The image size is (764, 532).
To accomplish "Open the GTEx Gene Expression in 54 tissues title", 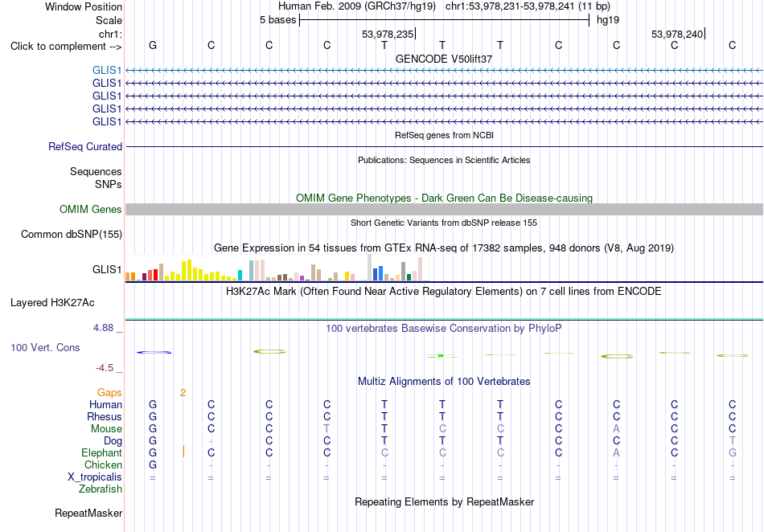I will pyautogui.click(x=444, y=248).
